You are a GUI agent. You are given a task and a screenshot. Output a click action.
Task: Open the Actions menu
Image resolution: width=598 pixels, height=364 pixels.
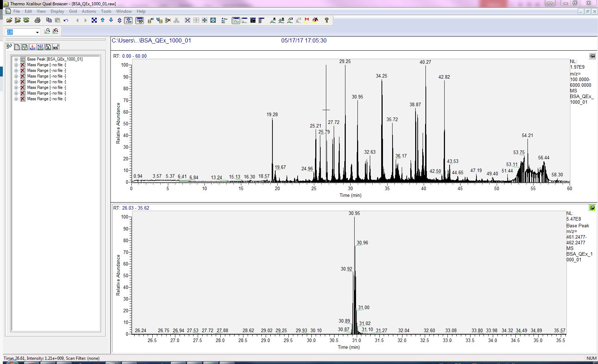[x=89, y=11]
